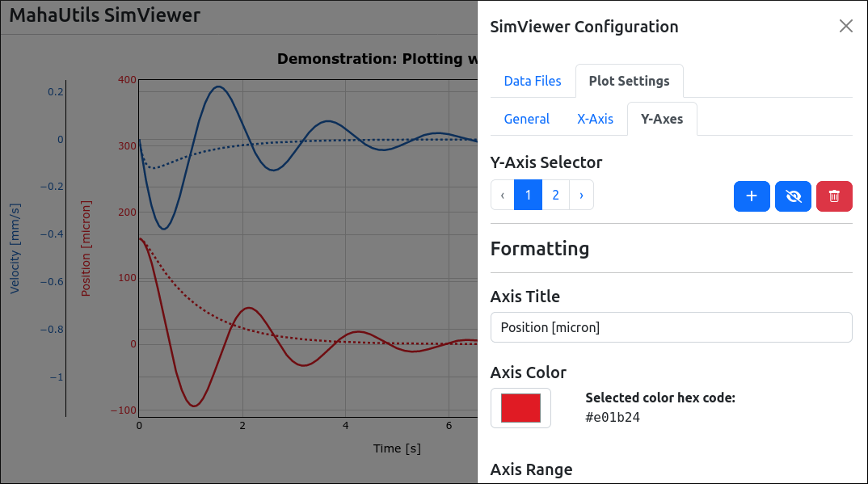Select Y-axis 2 in the selector
The image size is (868, 484).
[x=555, y=195]
